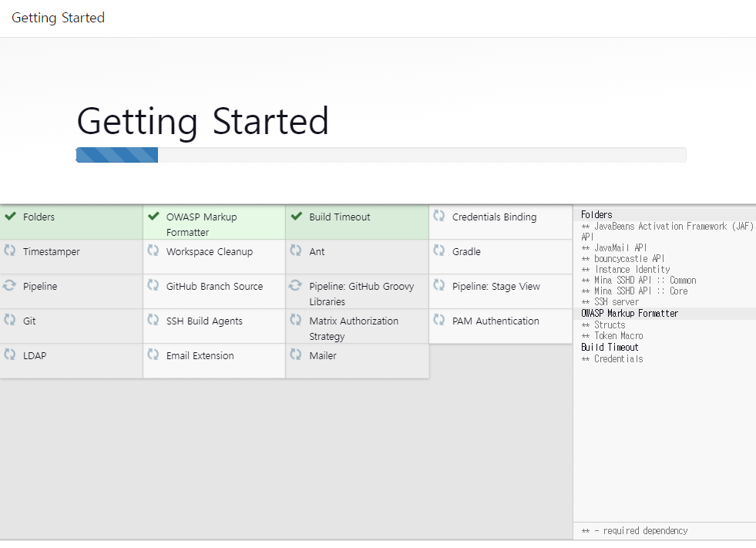
Task: Click the Folders heading in the install log
Action: 596,215
